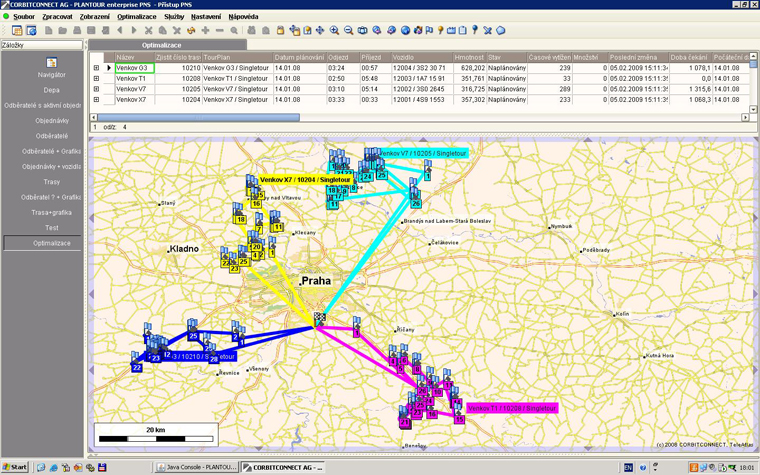This screenshot has height=475, width=760.
Task: Click the EN language tray indicator
Action: point(628,468)
